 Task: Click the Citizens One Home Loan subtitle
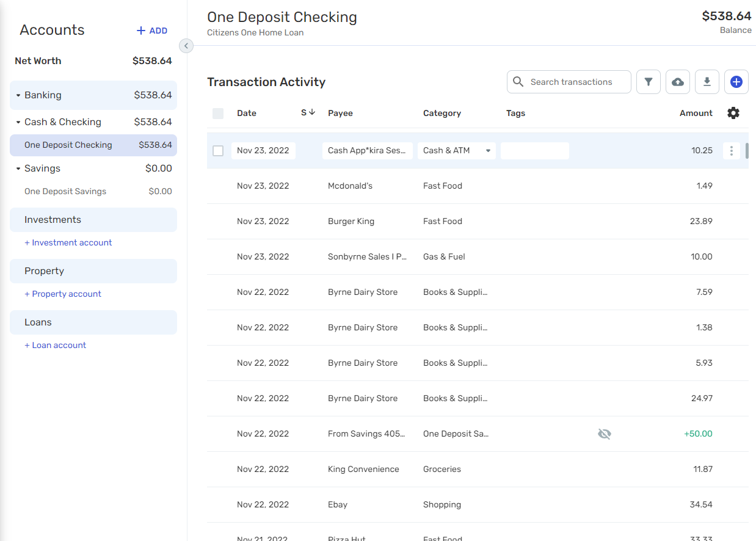click(255, 33)
